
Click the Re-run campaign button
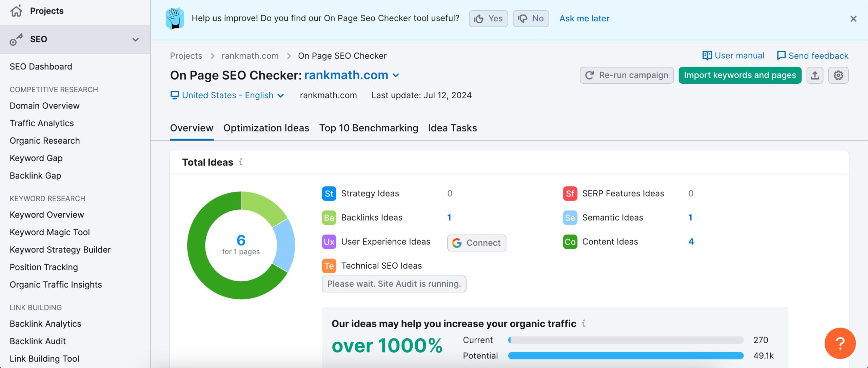(627, 75)
